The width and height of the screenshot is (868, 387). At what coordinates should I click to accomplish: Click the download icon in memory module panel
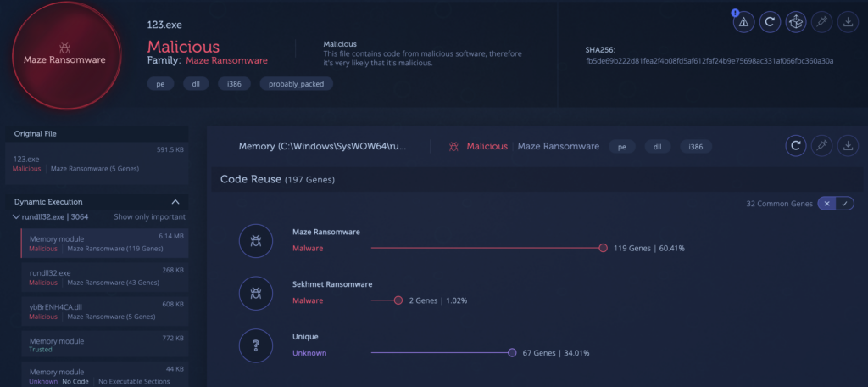[848, 146]
